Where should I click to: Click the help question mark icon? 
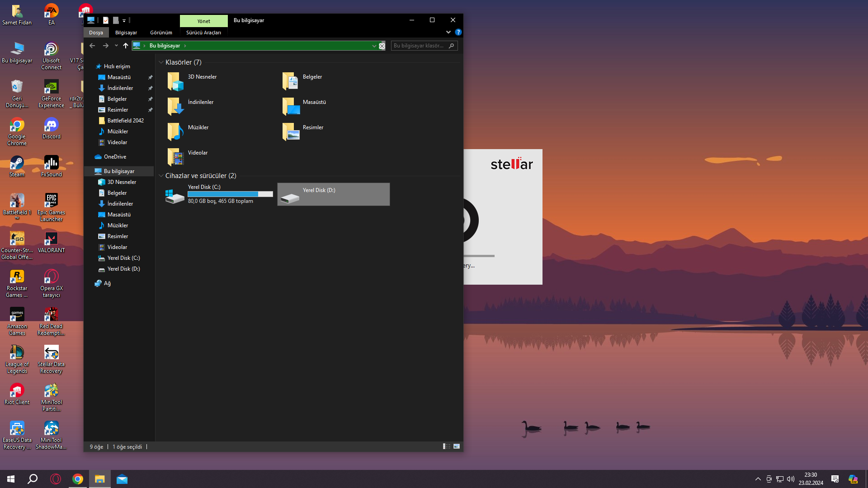[x=458, y=32]
